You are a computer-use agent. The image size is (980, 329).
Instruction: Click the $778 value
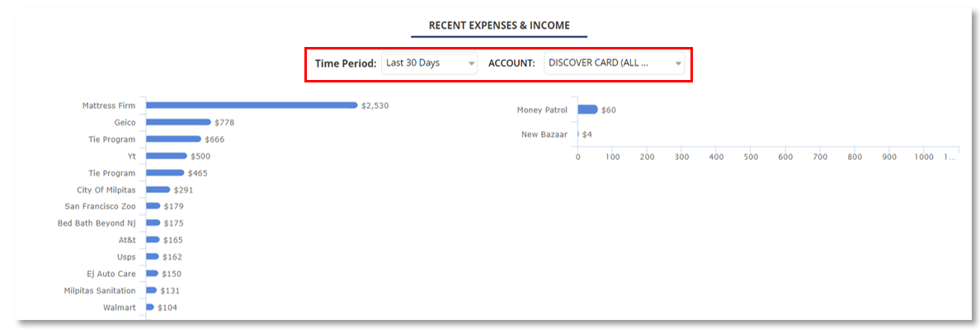coord(224,122)
